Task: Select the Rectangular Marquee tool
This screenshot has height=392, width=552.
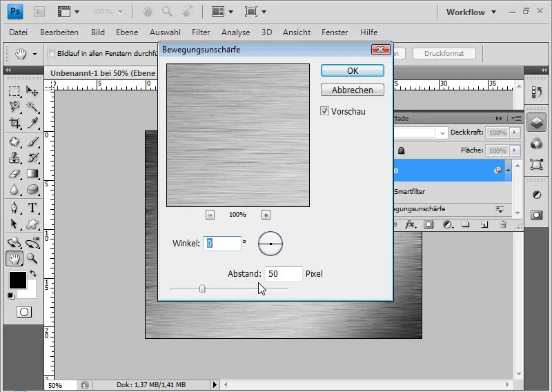Action: (x=14, y=91)
